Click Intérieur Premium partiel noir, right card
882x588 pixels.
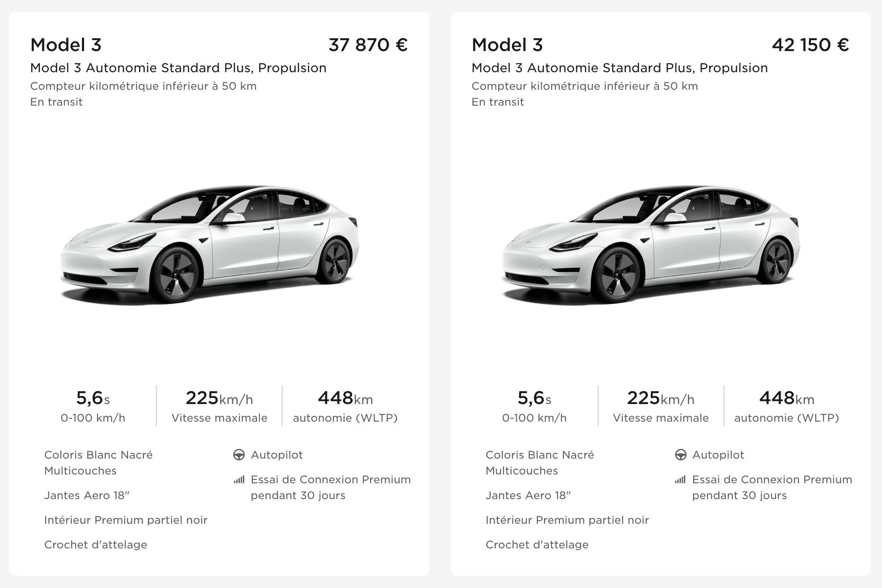pyautogui.click(x=567, y=520)
